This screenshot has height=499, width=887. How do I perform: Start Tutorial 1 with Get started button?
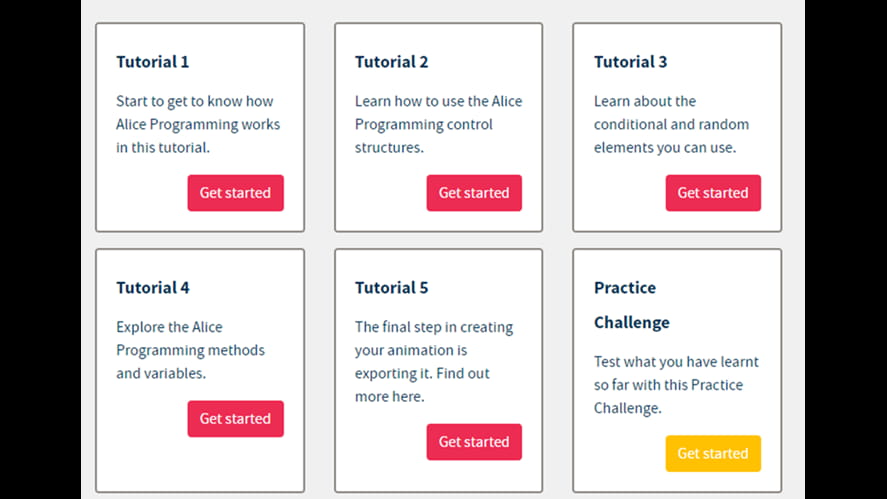(235, 193)
